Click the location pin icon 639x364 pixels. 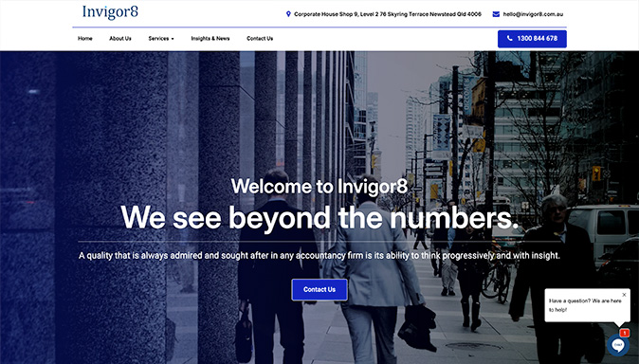coord(288,14)
